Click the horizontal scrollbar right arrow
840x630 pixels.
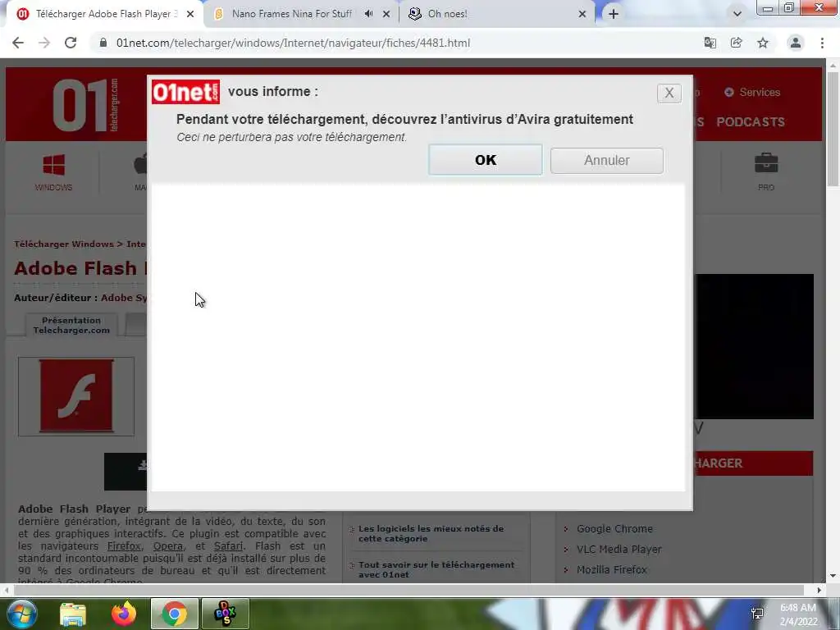pos(819,591)
